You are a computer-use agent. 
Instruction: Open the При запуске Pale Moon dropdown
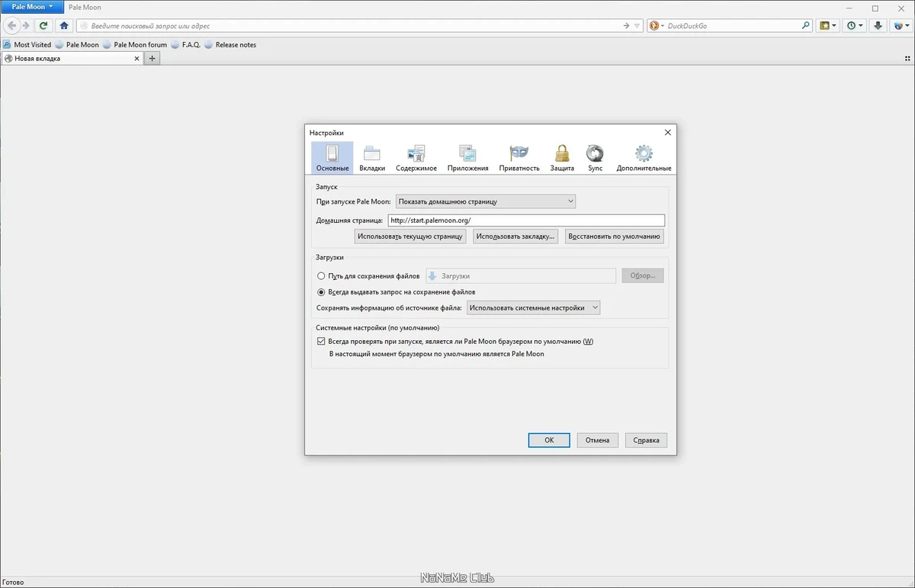coord(486,201)
